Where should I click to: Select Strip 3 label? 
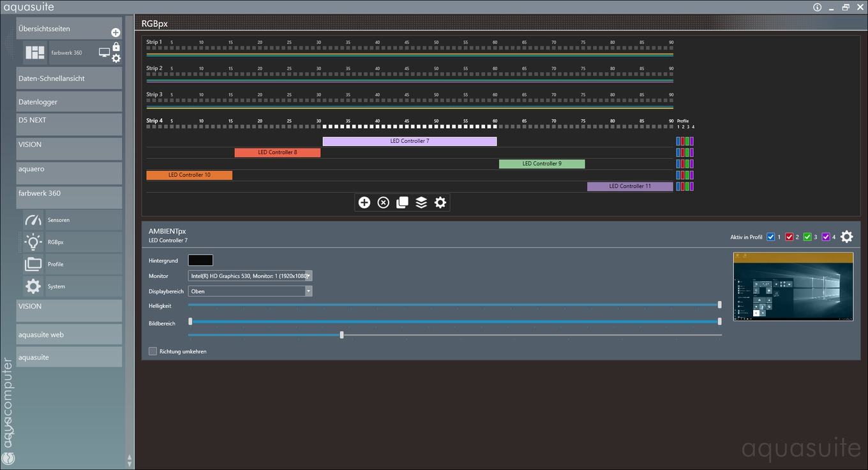point(154,94)
